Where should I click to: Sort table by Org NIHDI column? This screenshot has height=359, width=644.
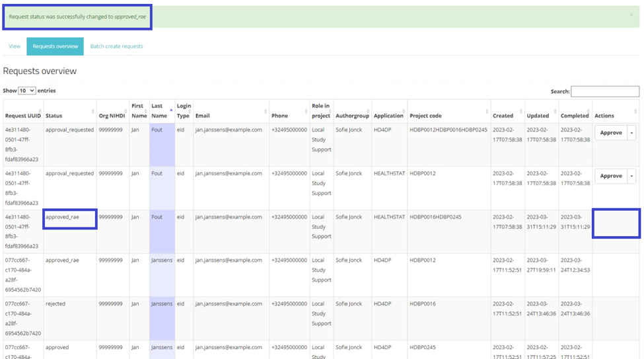tap(112, 115)
